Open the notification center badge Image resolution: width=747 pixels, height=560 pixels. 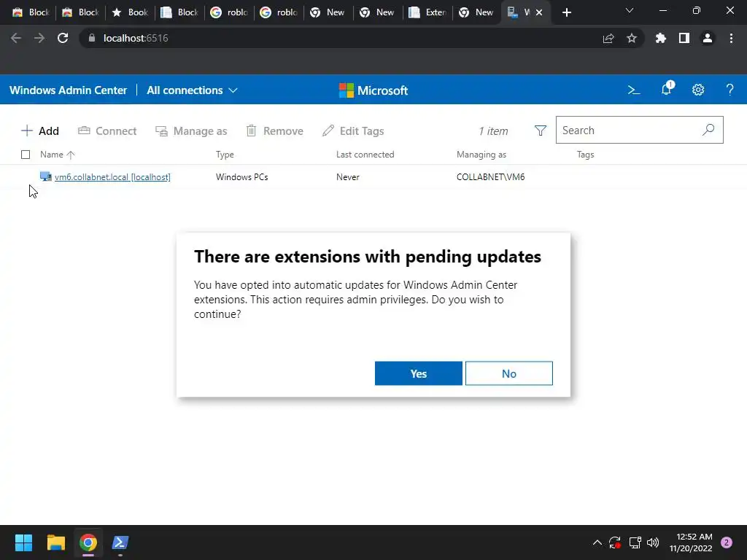tap(727, 542)
